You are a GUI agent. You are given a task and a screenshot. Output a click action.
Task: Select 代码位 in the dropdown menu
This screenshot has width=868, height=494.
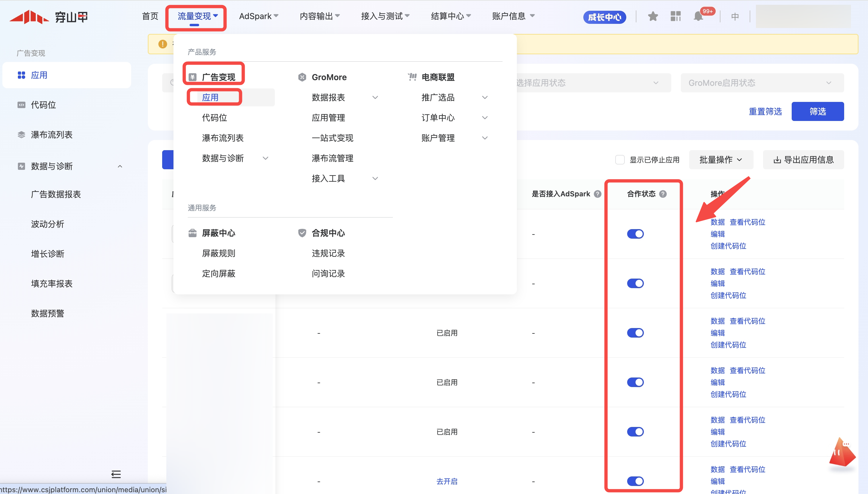pos(214,118)
